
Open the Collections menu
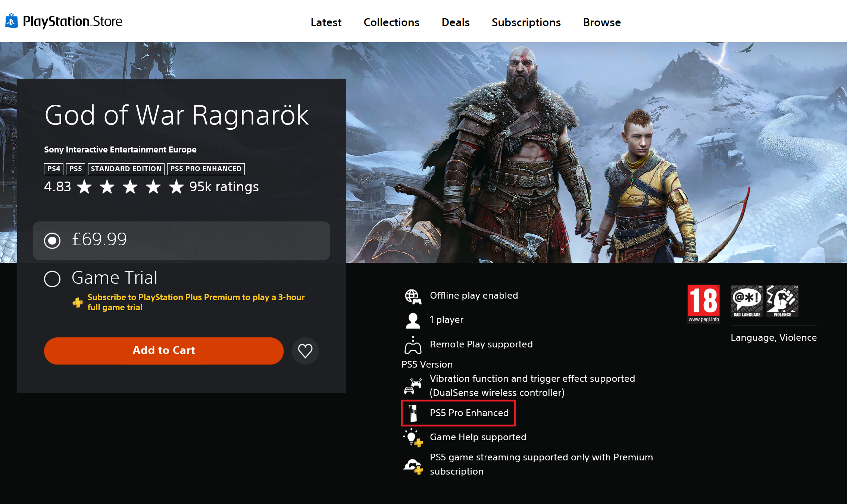(391, 22)
